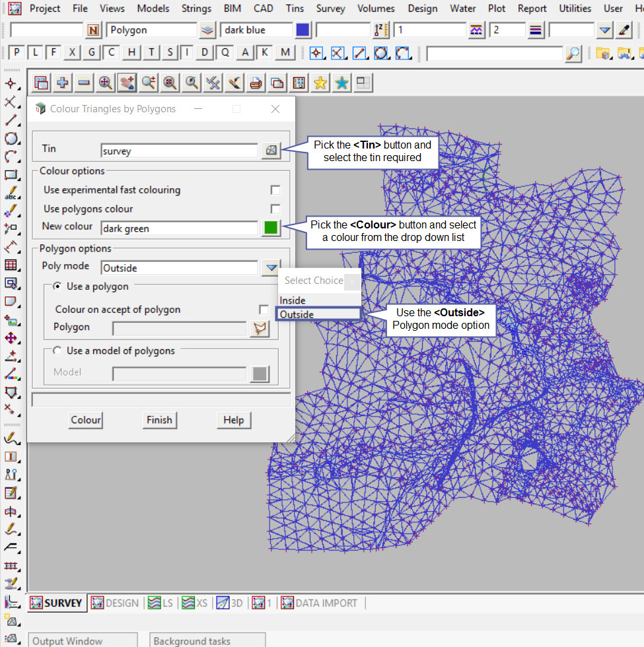Viewport: 644px width, 647px height.
Task: Check 'Colour on accept of polygon' box
Action: coord(264,310)
